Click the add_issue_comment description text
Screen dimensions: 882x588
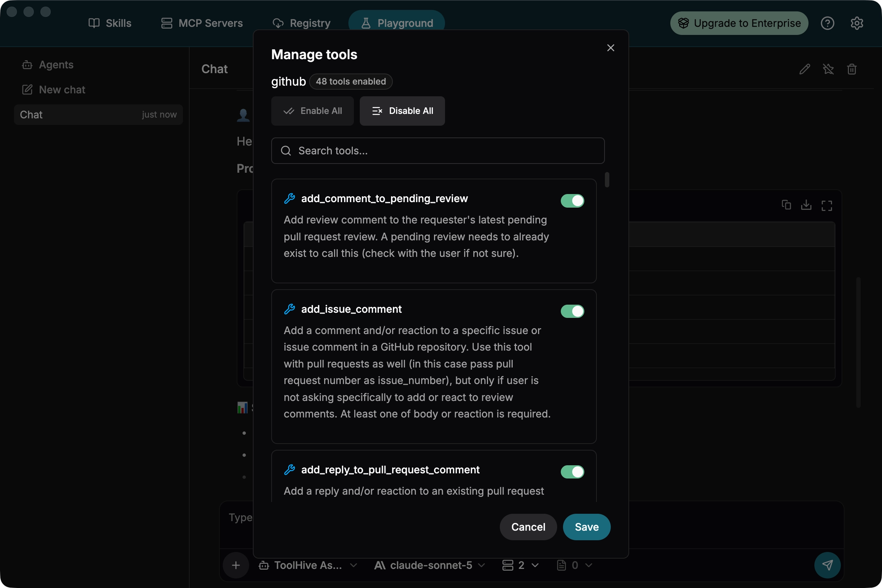click(417, 372)
